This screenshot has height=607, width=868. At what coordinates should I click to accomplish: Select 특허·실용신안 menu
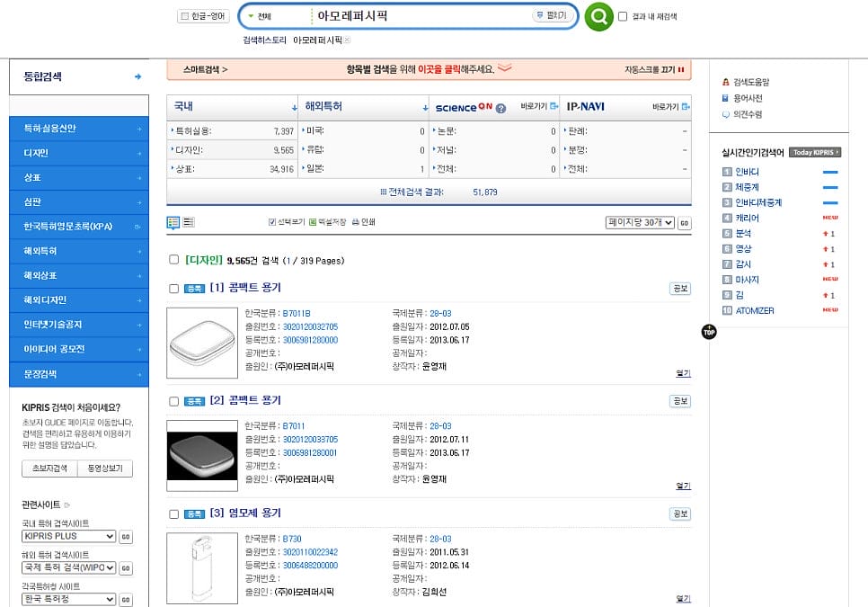78,129
